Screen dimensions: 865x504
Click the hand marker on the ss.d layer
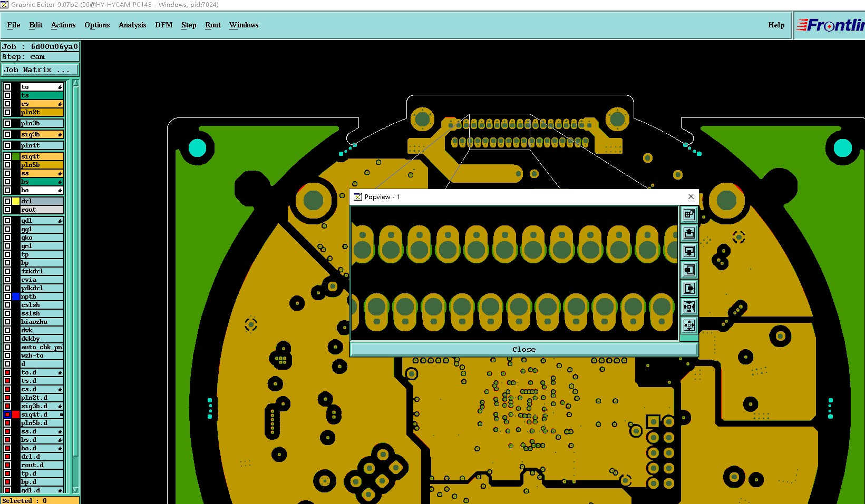point(60,432)
